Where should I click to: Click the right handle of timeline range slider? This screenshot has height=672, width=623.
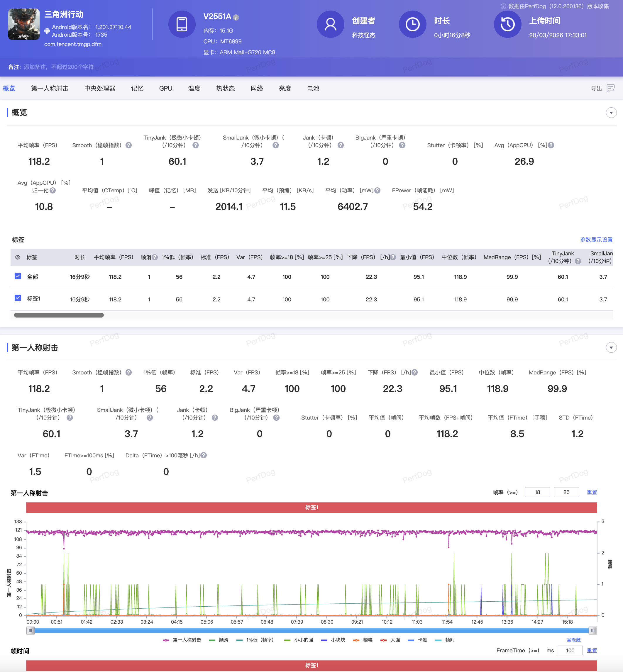[x=593, y=630]
